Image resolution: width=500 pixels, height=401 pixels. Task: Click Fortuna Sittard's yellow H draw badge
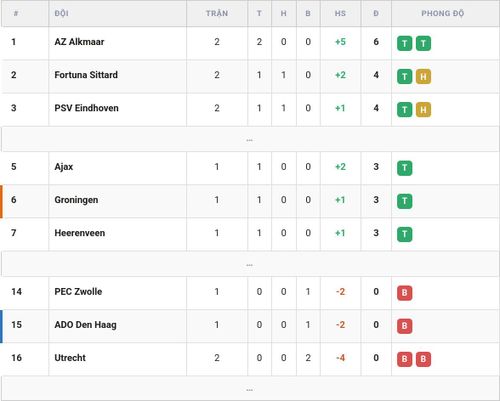[423, 77]
